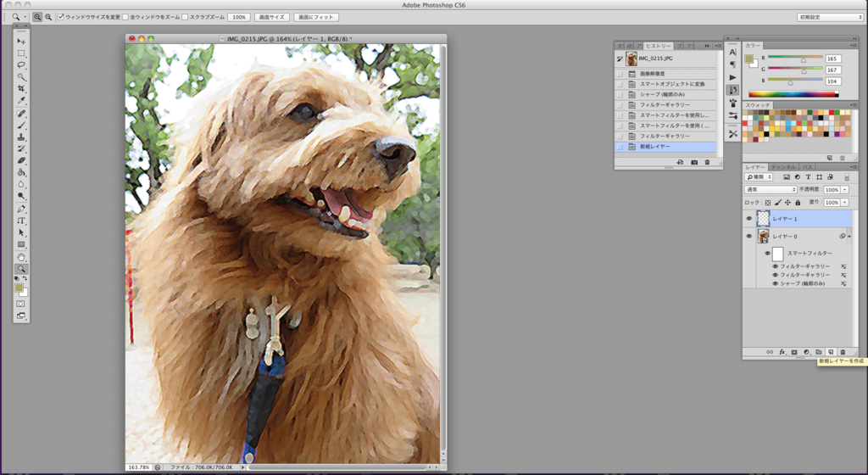Create new document from current state
868x475 pixels.
point(681,162)
